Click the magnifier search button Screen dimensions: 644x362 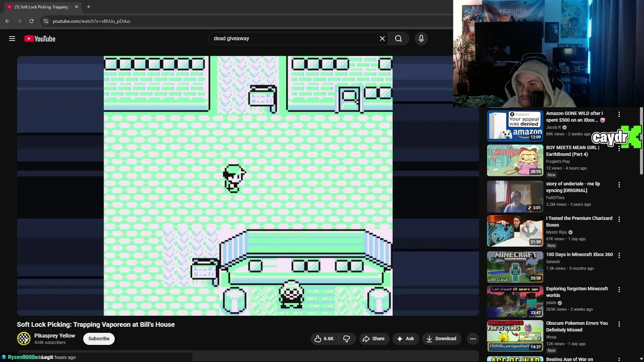[398, 38]
